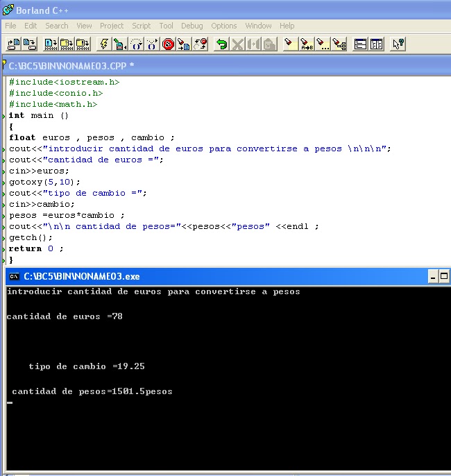Open the Search menu

57,26
